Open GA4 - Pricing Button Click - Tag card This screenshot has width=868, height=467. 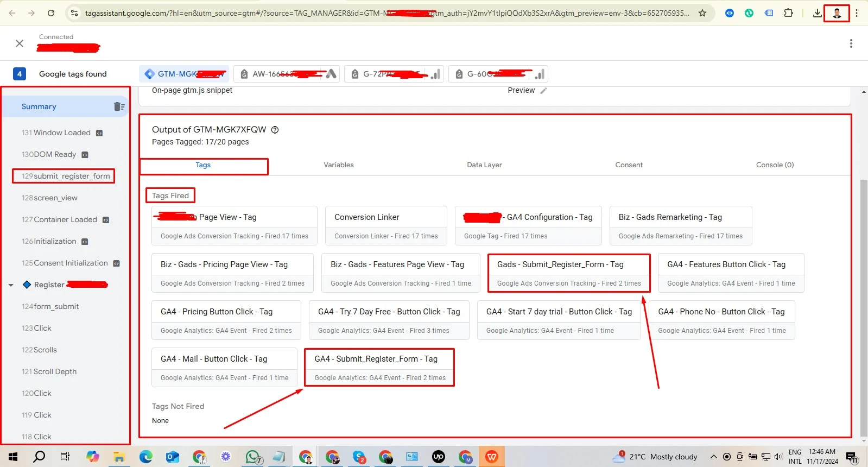tap(226, 320)
